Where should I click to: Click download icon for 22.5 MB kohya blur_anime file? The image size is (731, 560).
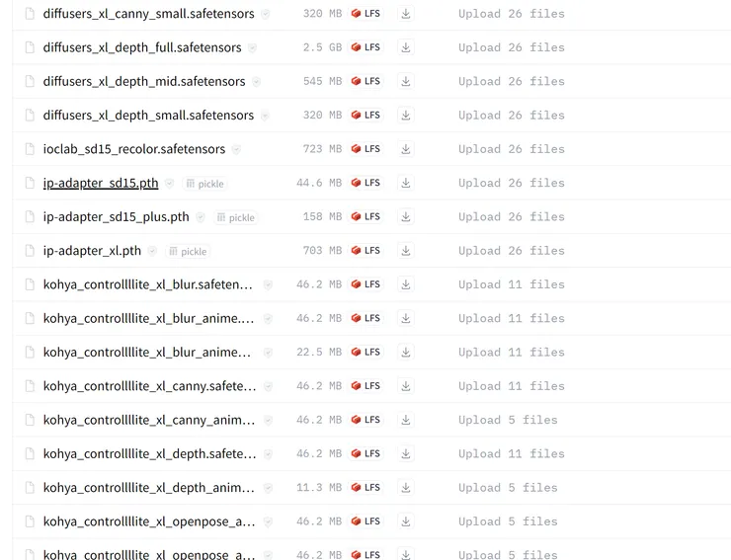pos(406,352)
